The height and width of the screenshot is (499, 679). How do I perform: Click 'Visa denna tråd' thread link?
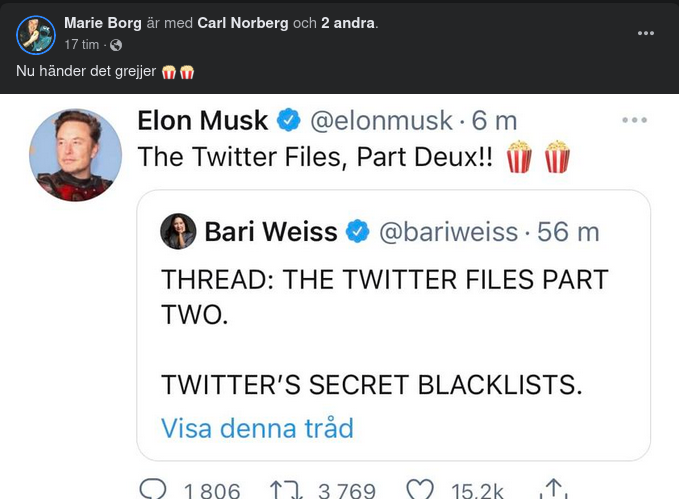coord(257,429)
